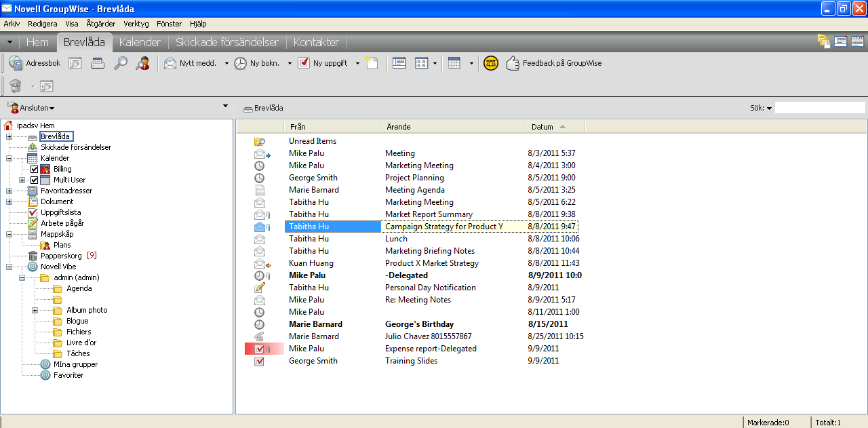Switch to the Kalender tab
The height and width of the screenshot is (428, 868).
point(140,42)
